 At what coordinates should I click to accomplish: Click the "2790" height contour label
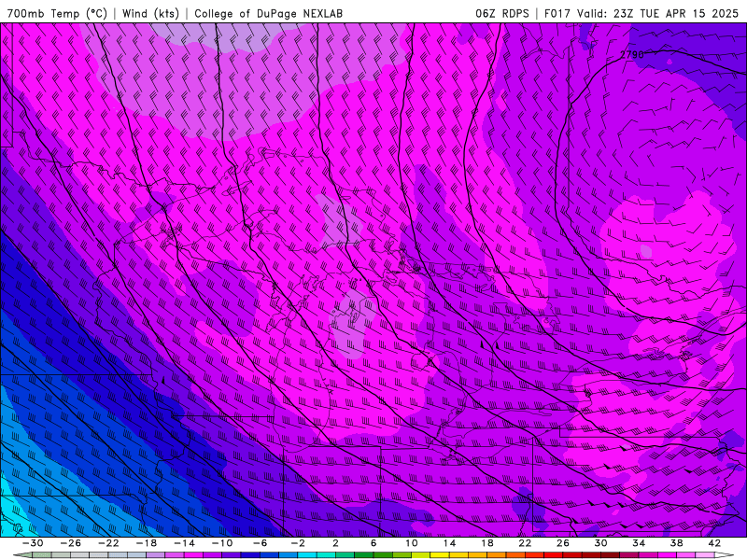[632, 55]
